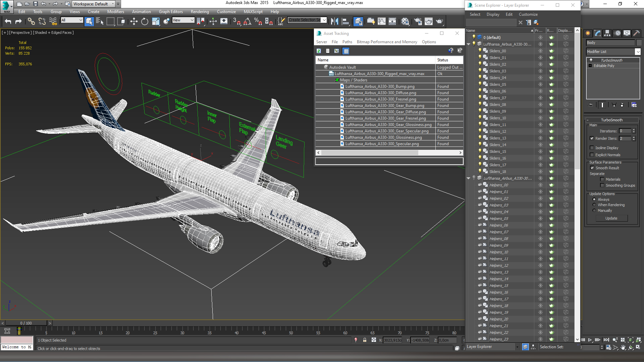
Task: Toggle the Percent Snap button
Action: click(258, 21)
